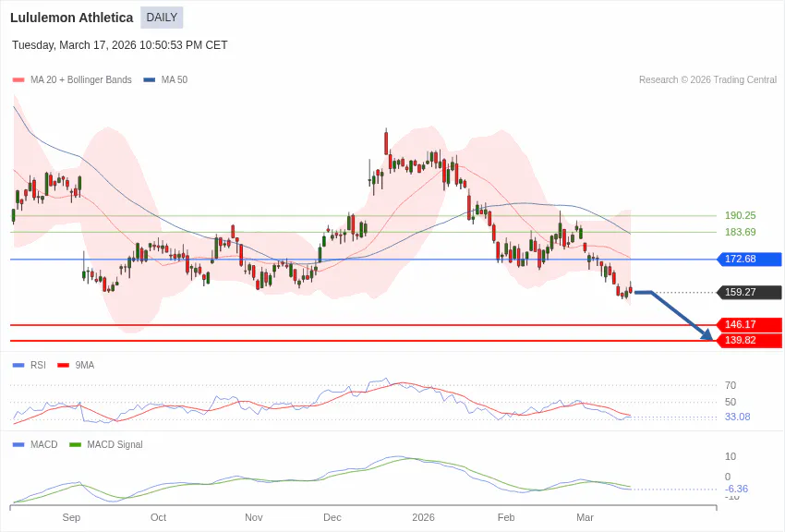This screenshot has width=785, height=532.
Task: Click the MA 20 + Bollinger Bands legend label
Action: click(x=81, y=80)
